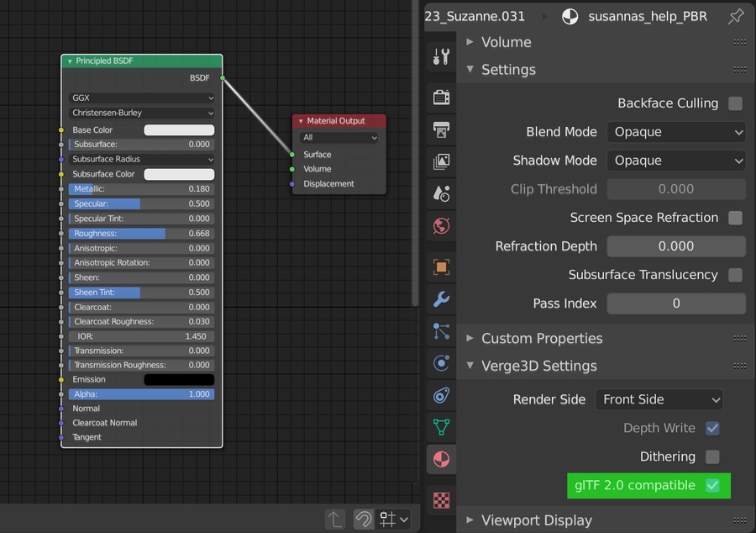Viewport: 756px width, 533px height.
Task: Toggle the Screen Space Refraction checkbox
Action: (735, 218)
